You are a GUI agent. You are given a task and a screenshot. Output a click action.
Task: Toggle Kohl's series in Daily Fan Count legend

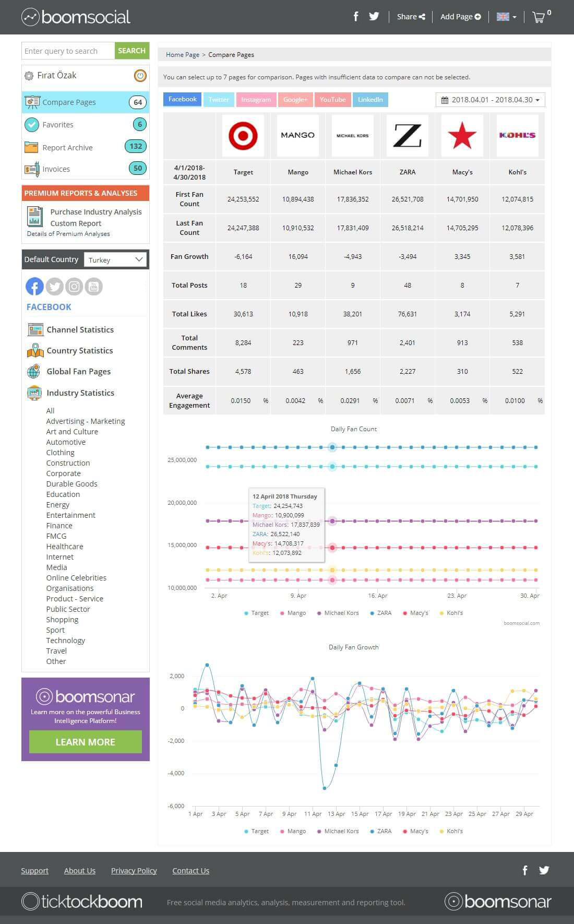click(x=451, y=613)
